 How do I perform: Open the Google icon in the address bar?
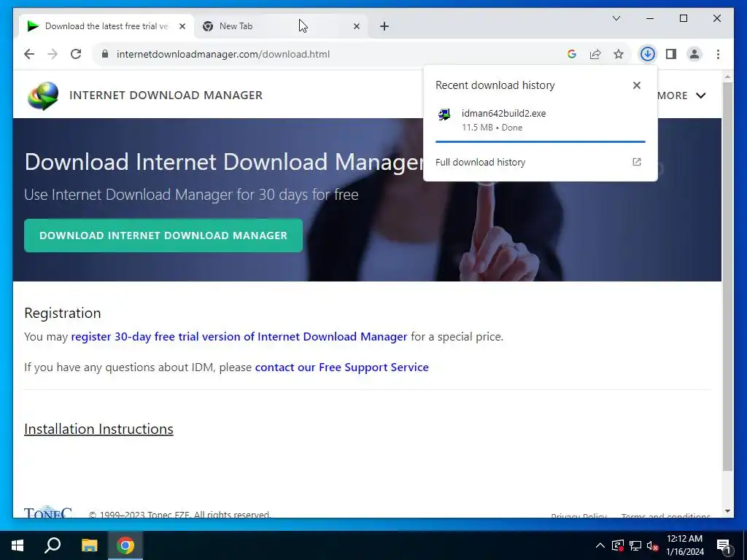point(572,54)
